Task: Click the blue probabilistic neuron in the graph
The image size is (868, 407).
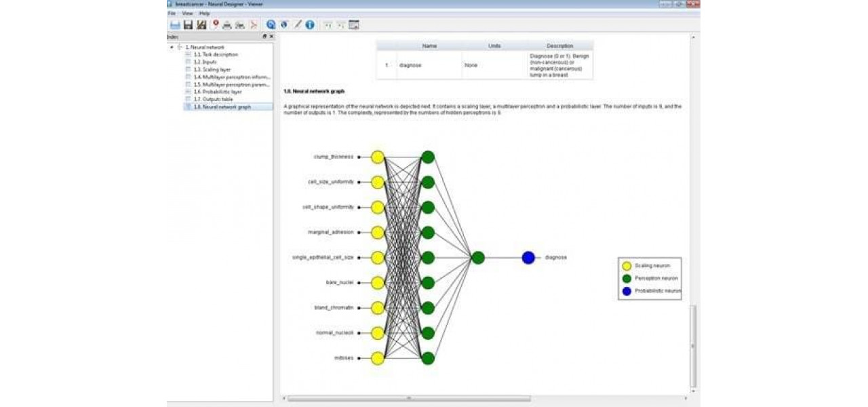Action: (528, 258)
